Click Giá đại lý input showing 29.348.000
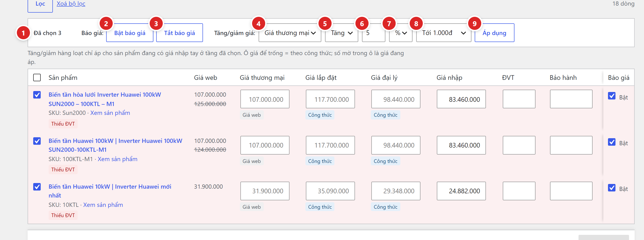 (x=396, y=191)
